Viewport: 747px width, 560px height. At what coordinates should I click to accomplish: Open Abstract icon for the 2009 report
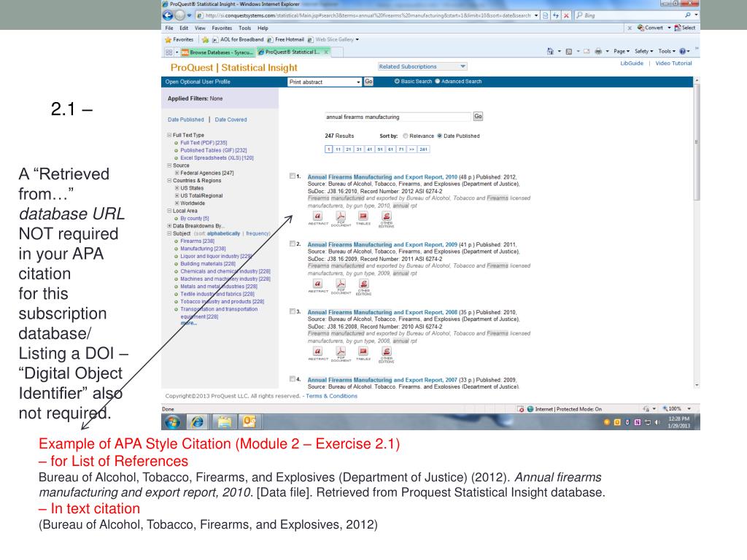318,284
